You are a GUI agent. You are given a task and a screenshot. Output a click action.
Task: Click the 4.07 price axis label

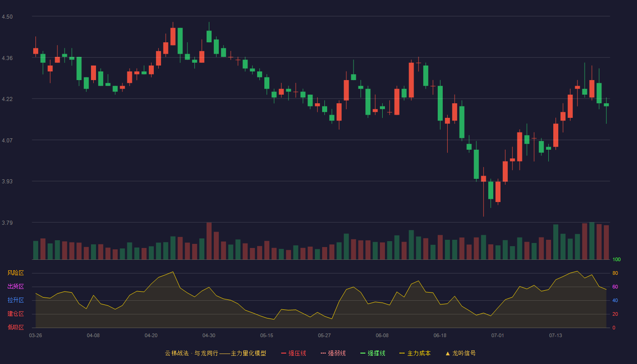click(x=7, y=140)
